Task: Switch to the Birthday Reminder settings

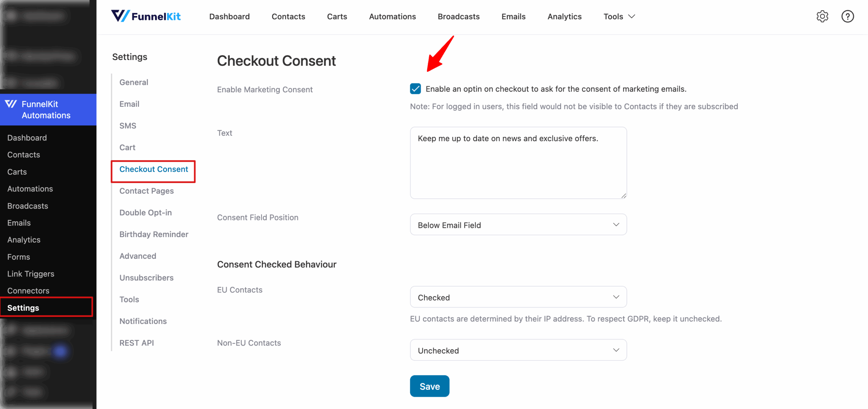Action: click(x=154, y=234)
